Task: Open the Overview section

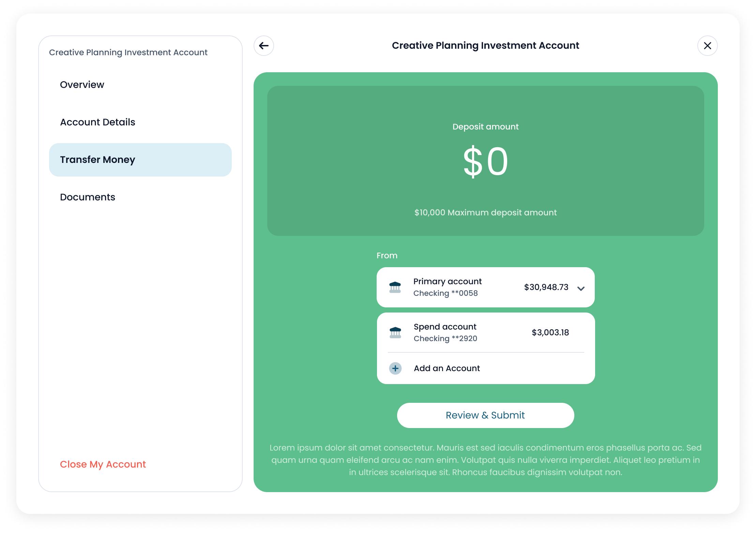Action: point(140,85)
